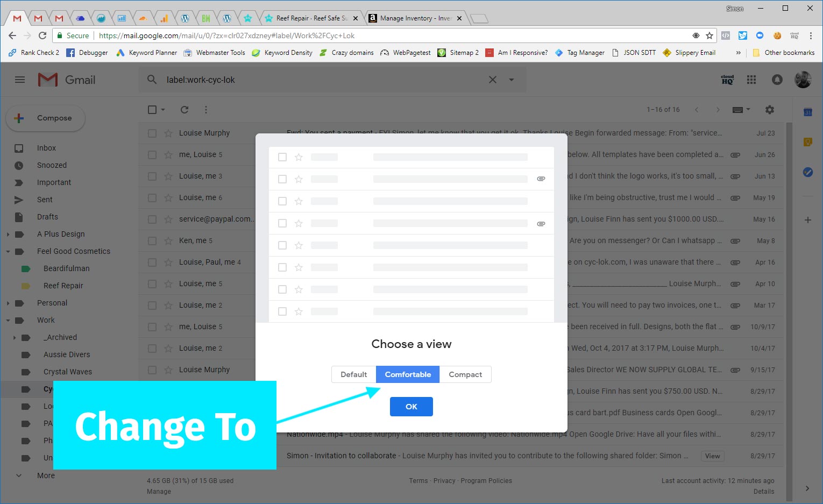Star the me, Louise Jun 26 email

point(168,154)
